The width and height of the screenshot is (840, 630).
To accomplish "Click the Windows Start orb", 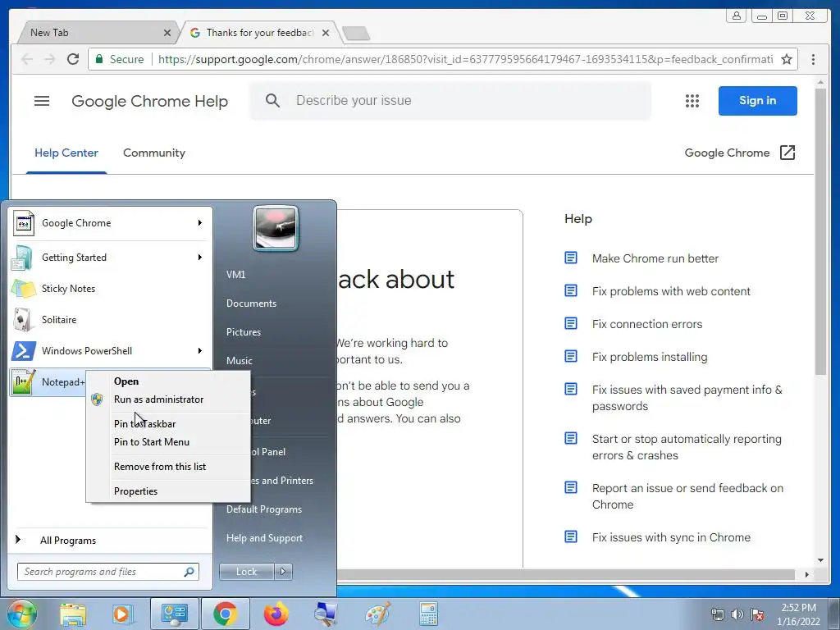I will [21, 614].
